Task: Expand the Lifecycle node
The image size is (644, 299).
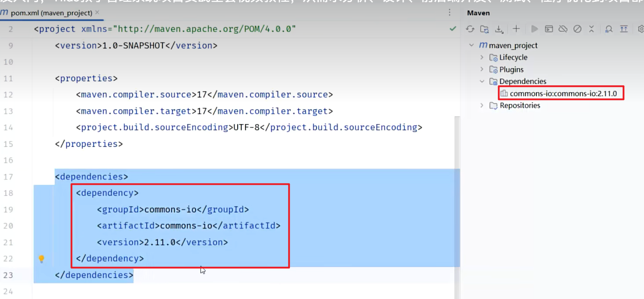Action: [x=482, y=57]
